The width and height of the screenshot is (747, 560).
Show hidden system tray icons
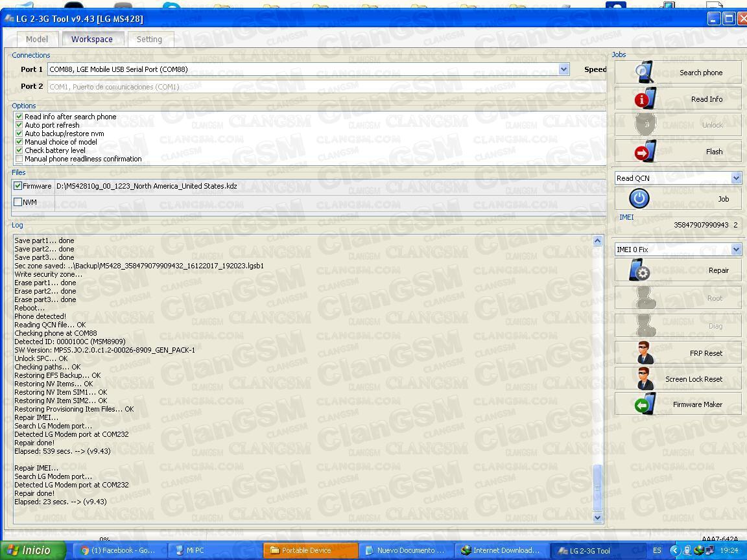coord(674,550)
